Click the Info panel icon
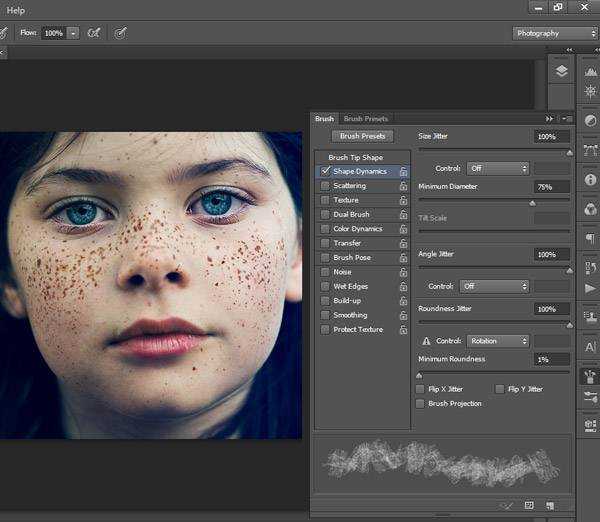The image size is (600, 522). tap(590, 179)
